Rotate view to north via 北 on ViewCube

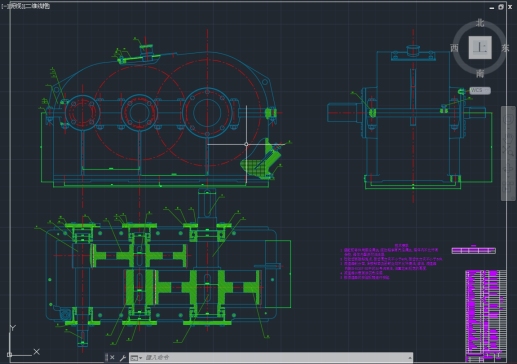tap(480, 23)
